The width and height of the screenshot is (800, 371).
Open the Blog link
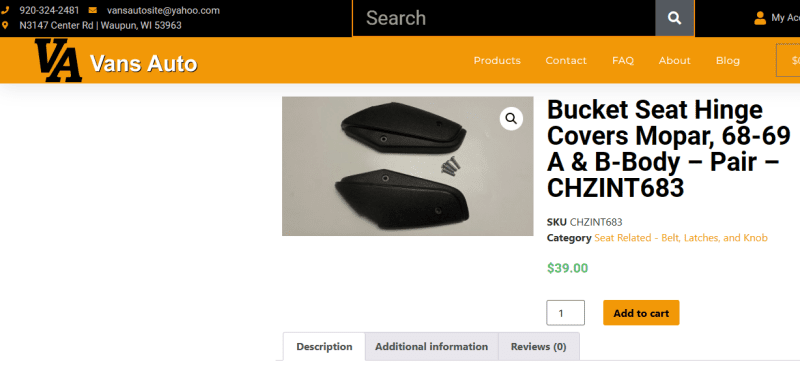[x=728, y=61]
